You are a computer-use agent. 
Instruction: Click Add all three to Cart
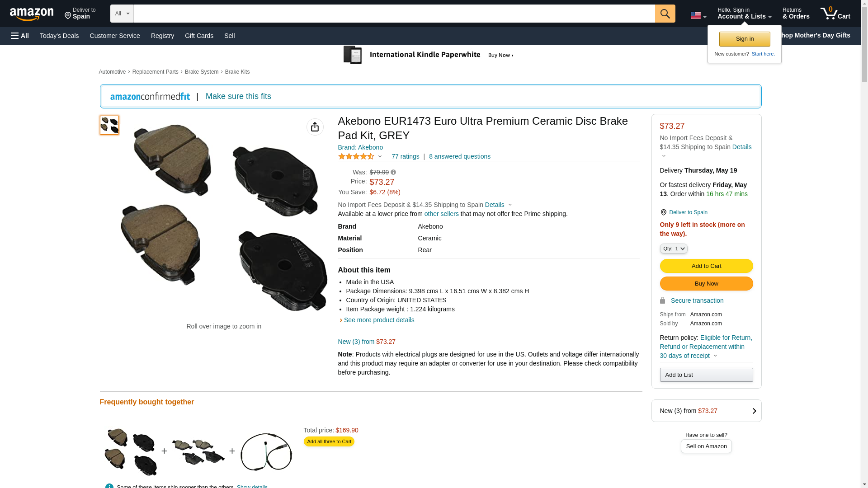329,441
